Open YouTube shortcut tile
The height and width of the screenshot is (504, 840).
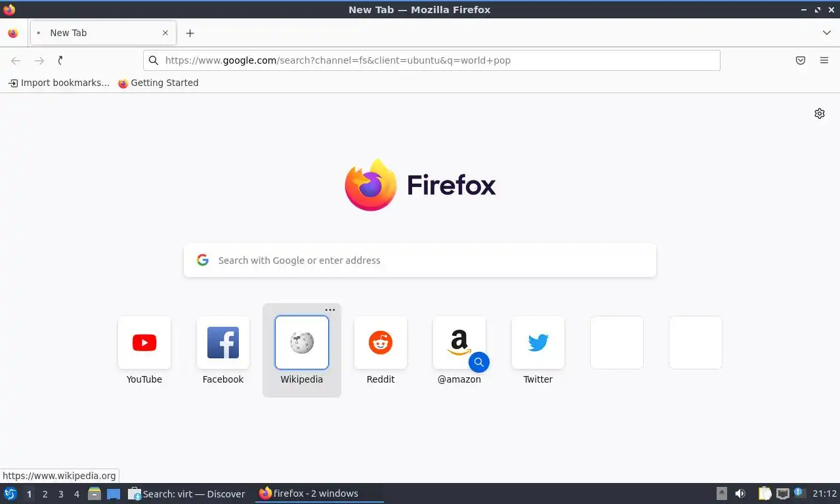[x=144, y=343]
